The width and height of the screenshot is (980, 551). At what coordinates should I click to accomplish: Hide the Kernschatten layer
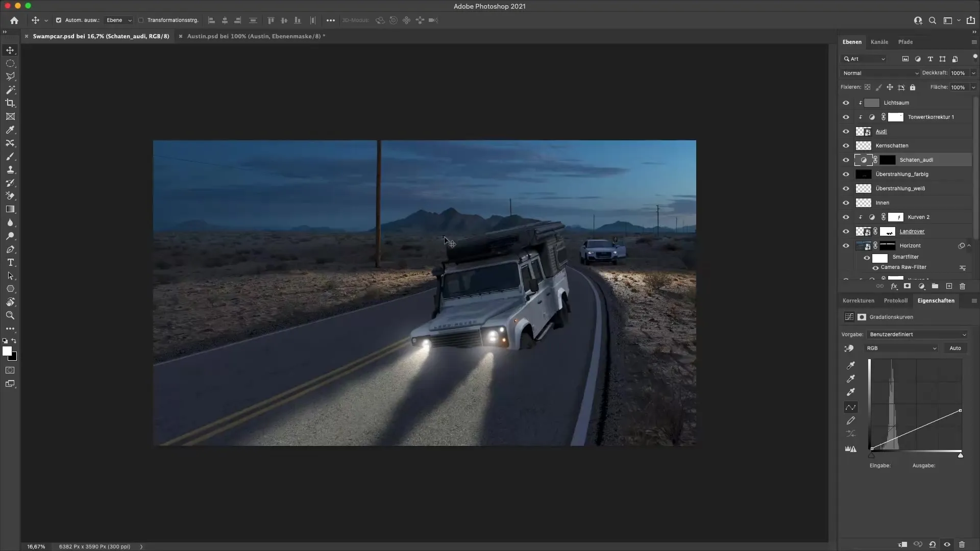tap(846, 145)
